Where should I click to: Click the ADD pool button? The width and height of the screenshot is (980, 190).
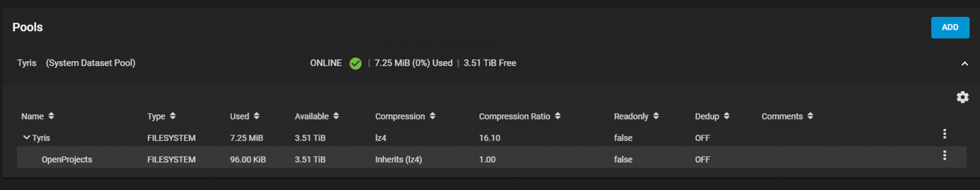tap(950, 28)
